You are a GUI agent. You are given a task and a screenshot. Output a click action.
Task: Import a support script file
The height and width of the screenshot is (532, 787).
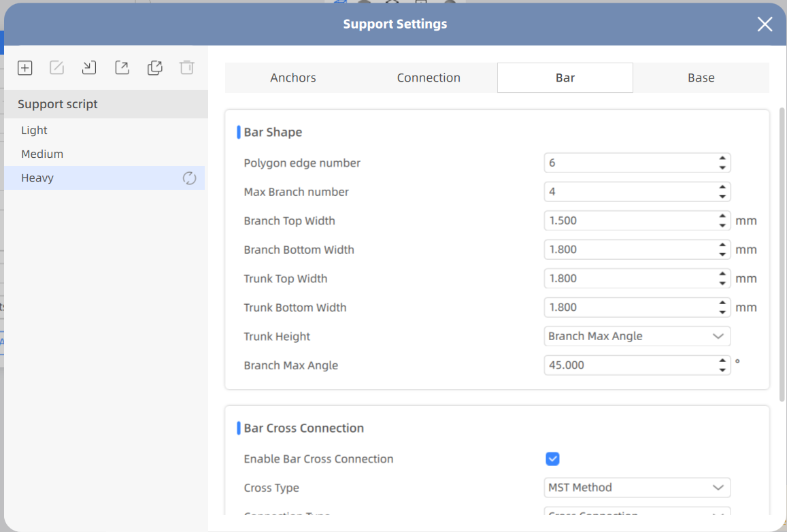click(89, 67)
